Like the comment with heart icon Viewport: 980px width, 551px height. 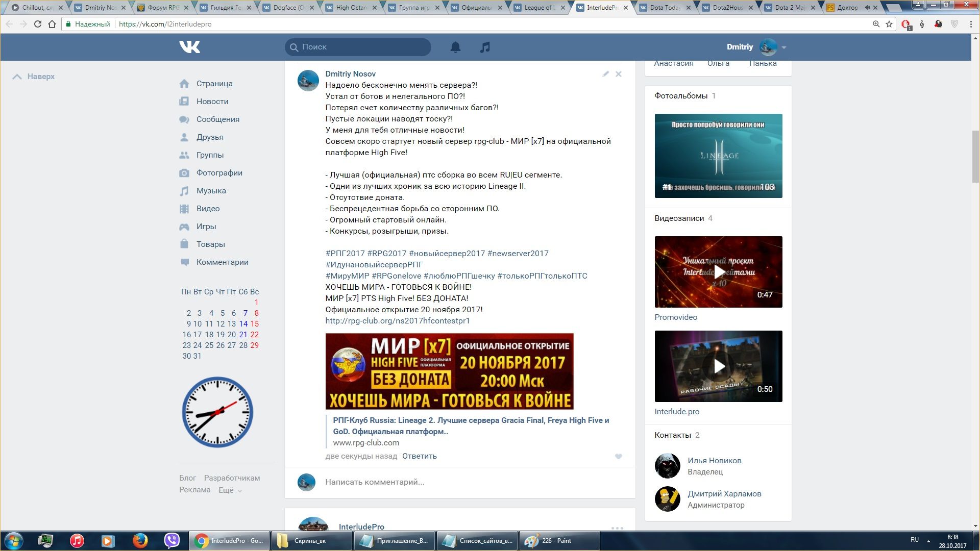618,456
